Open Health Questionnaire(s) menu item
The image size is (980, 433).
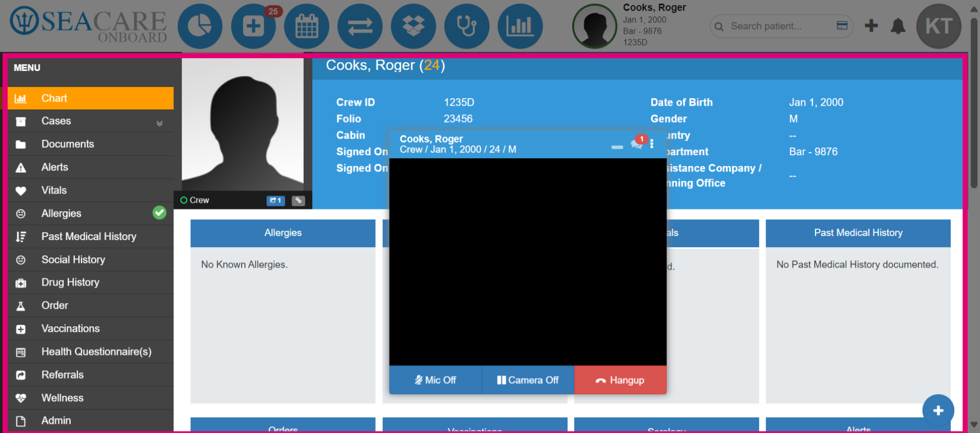click(x=91, y=352)
